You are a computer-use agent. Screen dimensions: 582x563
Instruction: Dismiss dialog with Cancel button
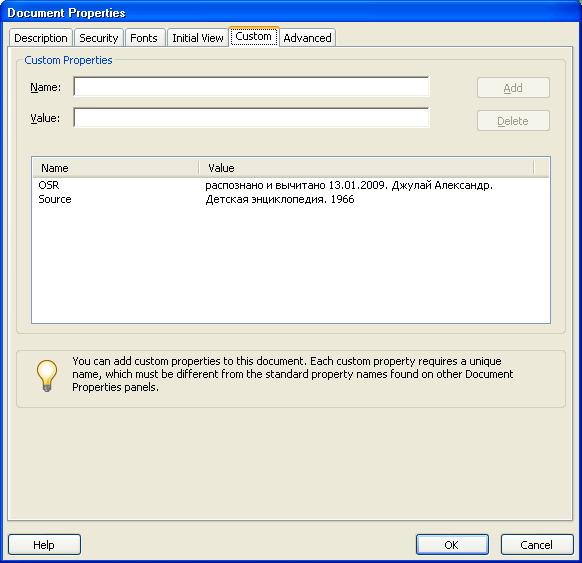pyautogui.click(x=537, y=544)
